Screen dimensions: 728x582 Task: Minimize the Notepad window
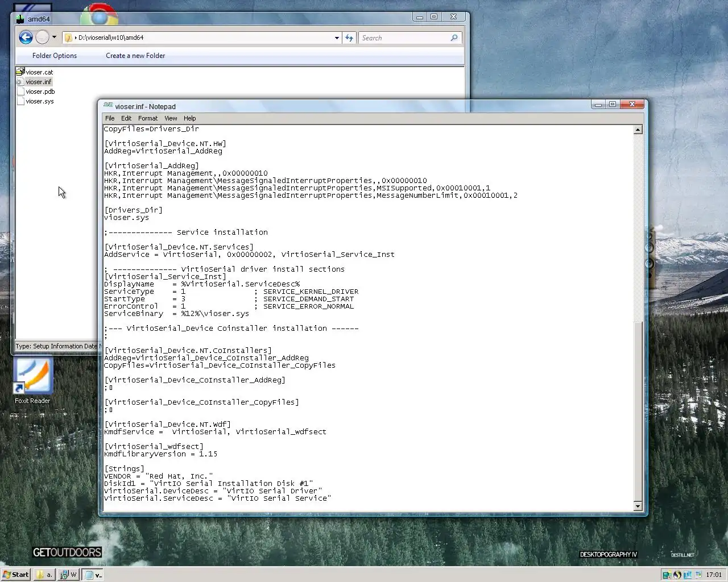coord(598,105)
